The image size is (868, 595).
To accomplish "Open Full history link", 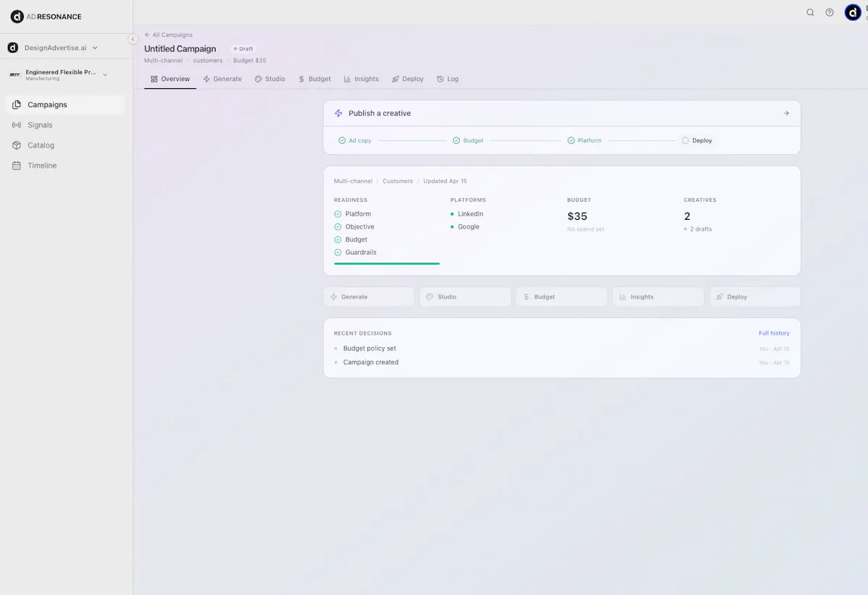I will click(774, 333).
